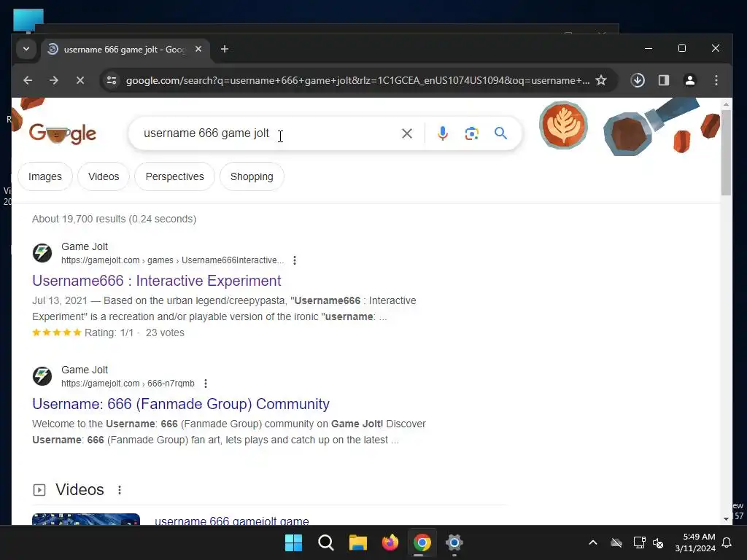This screenshot has width=747, height=560.
Task: Click gamejolt.com 666-n7rqmb URL
Action: [128, 384]
